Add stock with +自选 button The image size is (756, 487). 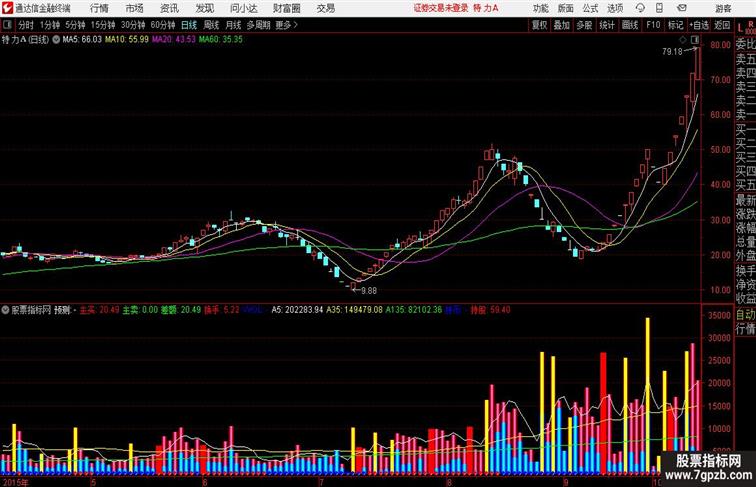(x=699, y=25)
